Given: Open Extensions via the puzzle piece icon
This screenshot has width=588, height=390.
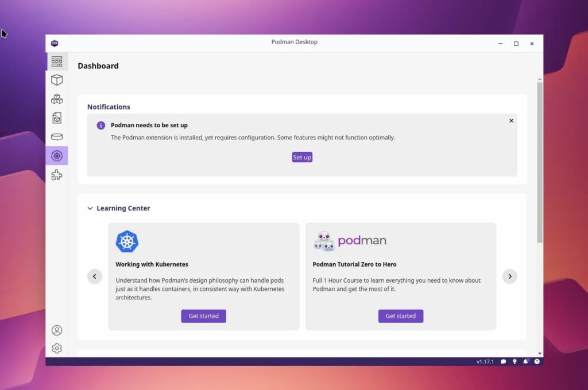Looking at the screenshot, I should point(57,175).
